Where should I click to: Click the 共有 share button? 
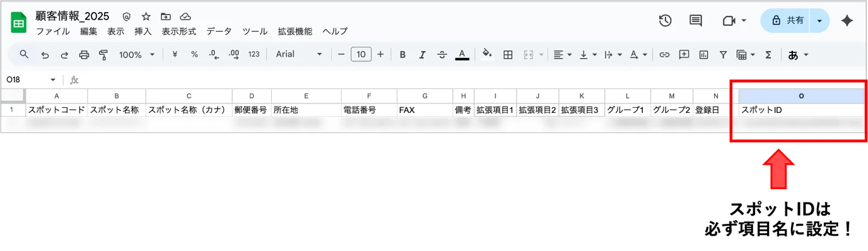[786, 21]
